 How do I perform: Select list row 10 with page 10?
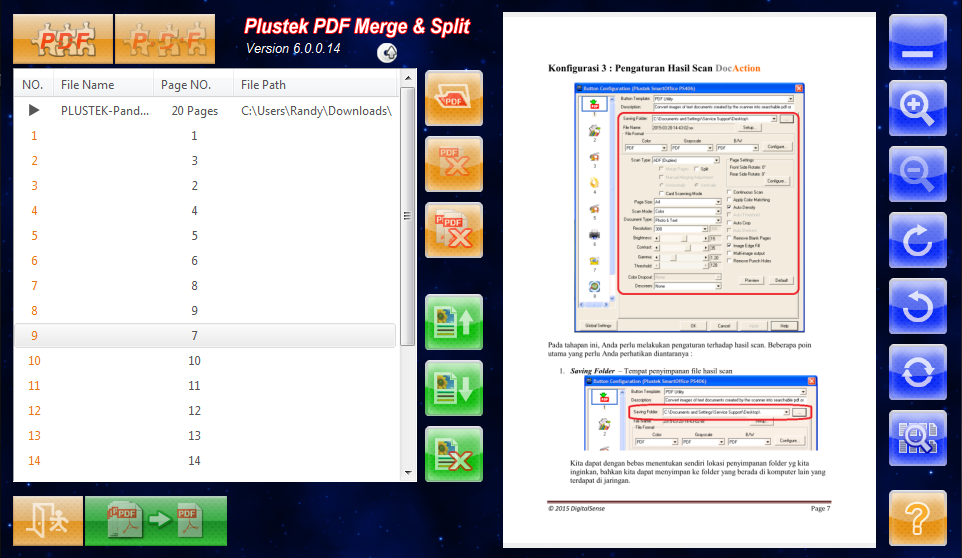click(x=206, y=361)
